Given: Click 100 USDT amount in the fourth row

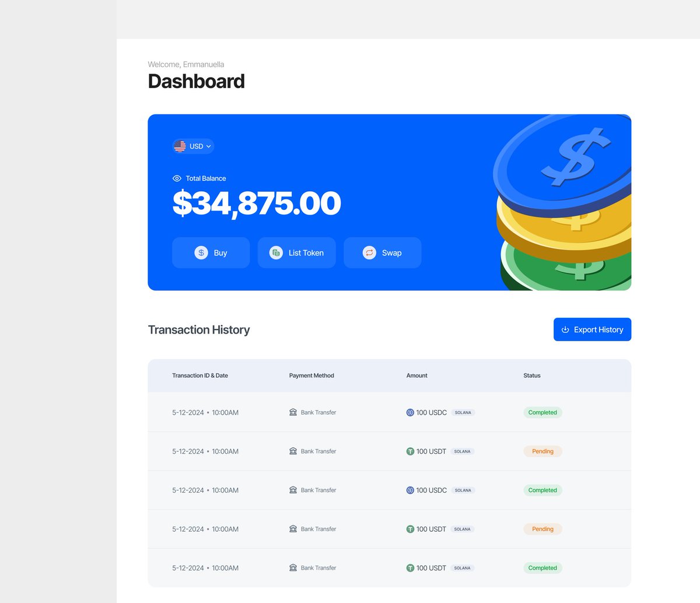Looking at the screenshot, I should [431, 529].
